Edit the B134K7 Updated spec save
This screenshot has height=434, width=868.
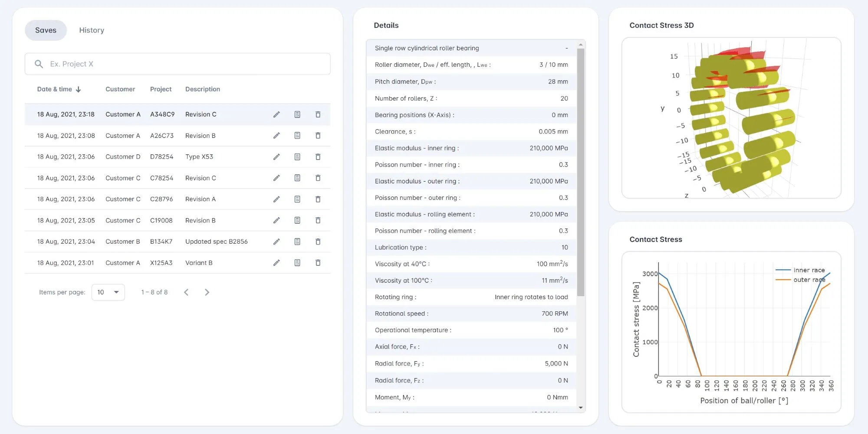(276, 241)
